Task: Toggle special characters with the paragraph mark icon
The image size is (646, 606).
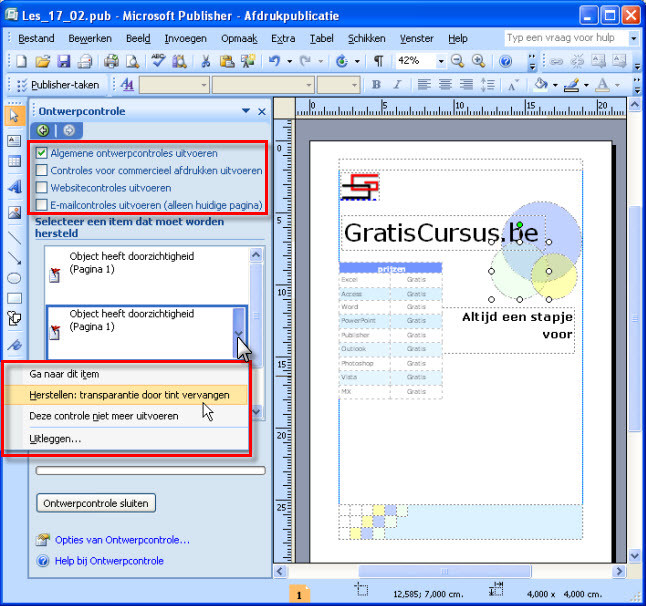Action: (x=378, y=61)
